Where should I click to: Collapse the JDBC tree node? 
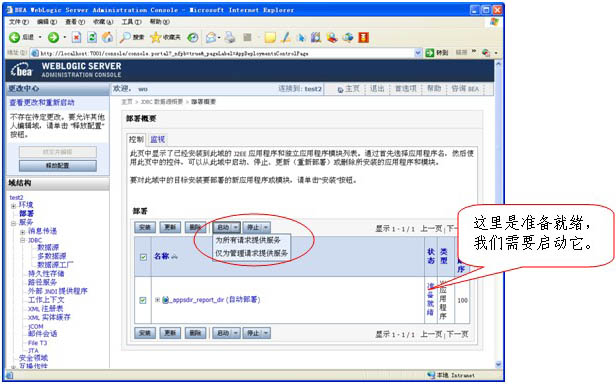[23, 240]
